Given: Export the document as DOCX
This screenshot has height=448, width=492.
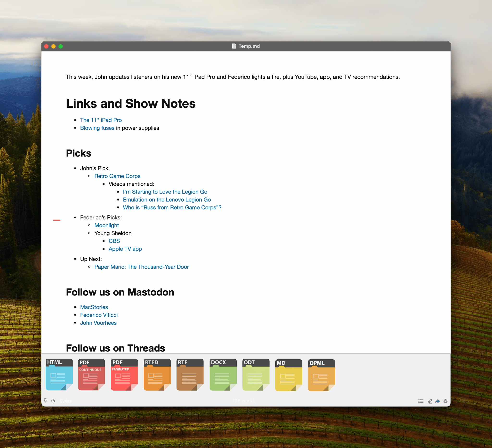Looking at the screenshot, I should [x=223, y=374].
